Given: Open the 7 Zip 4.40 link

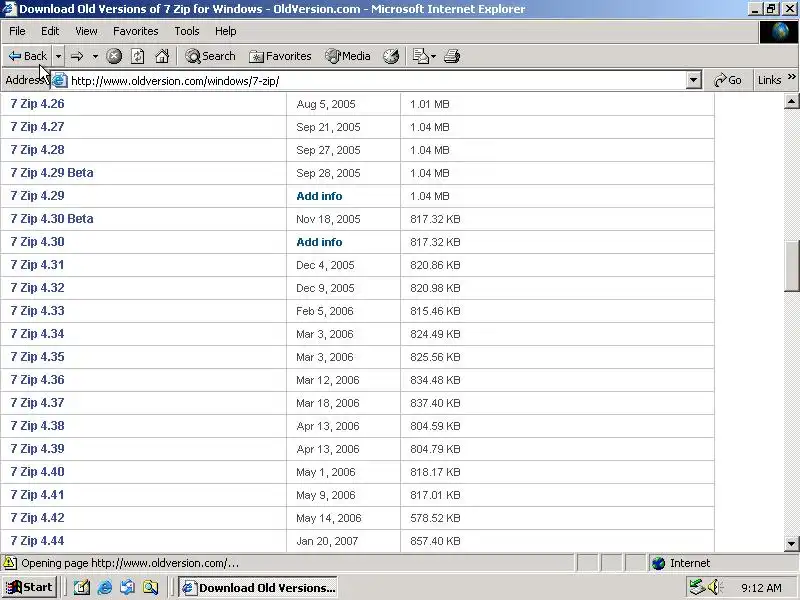Looking at the screenshot, I should click(37, 471).
